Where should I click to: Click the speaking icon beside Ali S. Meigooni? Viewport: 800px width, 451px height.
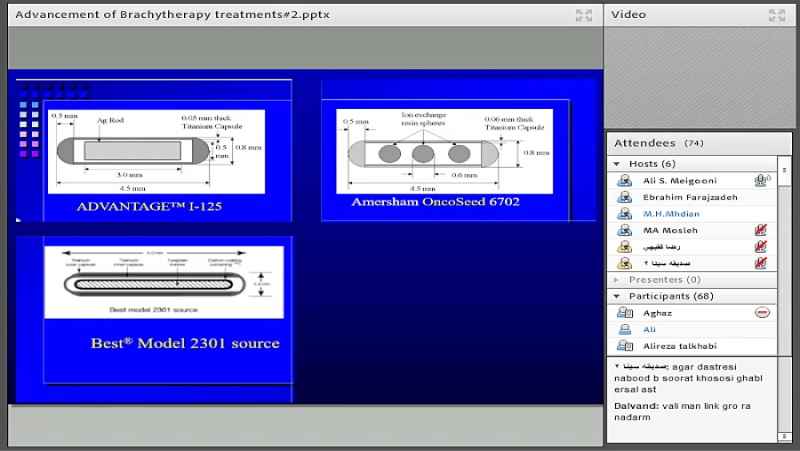point(761,181)
